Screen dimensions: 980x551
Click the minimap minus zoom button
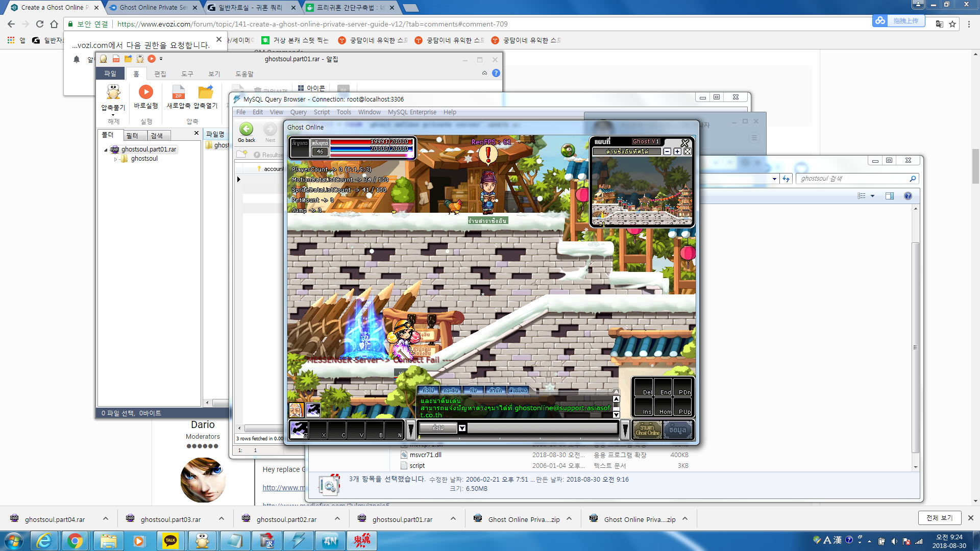pyautogui.click(x=667, y=152)
